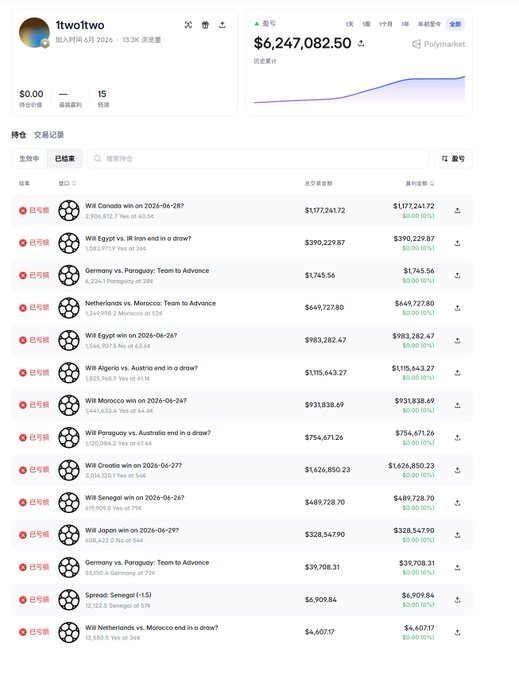Image resolution: width=519 pixels, height=680 pixels.
Task: Select the 全部 chart range
Action: click(455, 24)
